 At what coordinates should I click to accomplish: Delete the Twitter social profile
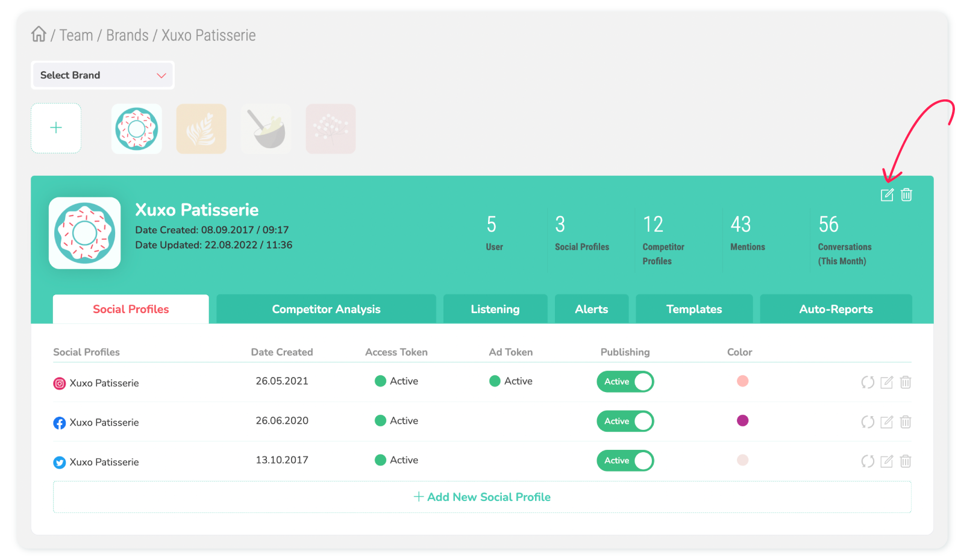tap(906, 461)
